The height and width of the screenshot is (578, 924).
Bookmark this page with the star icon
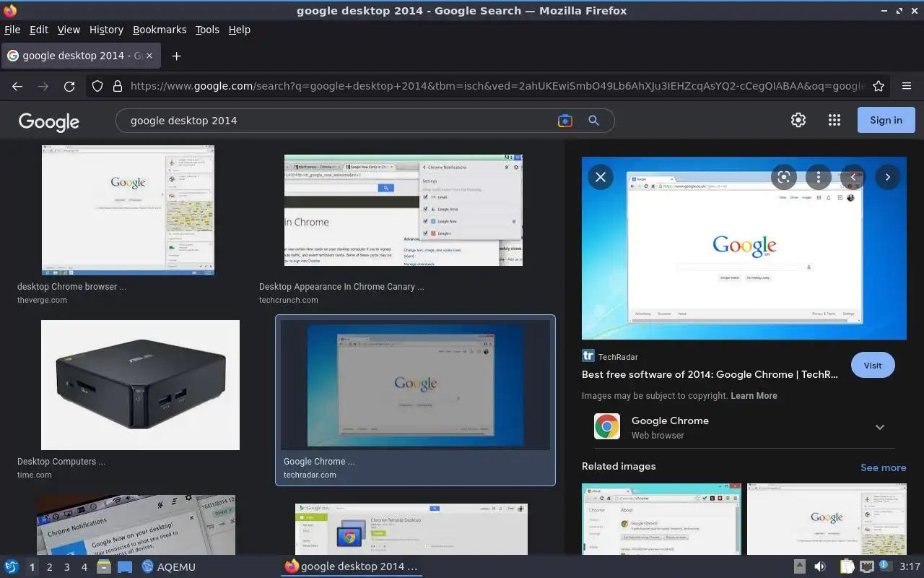tap(879, 86)
